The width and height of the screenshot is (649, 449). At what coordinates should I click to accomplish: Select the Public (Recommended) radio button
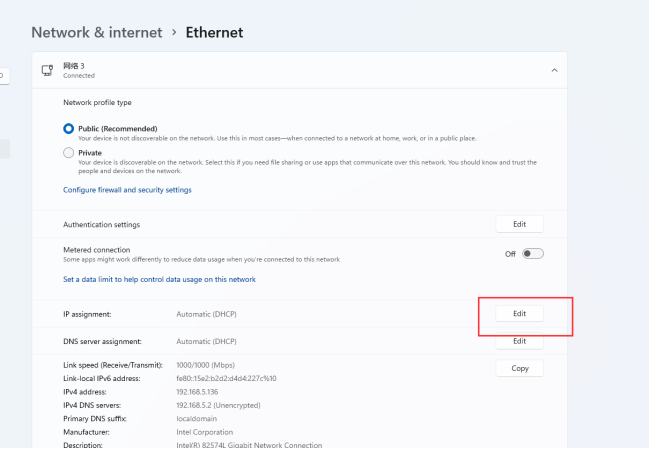tap(69, 129)
